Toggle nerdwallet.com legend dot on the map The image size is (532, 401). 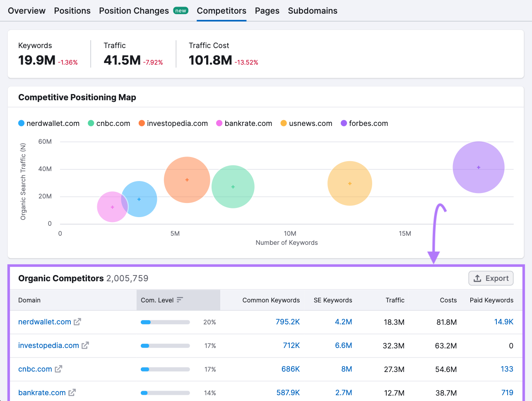pyautogui.click(x=22, y=123)
